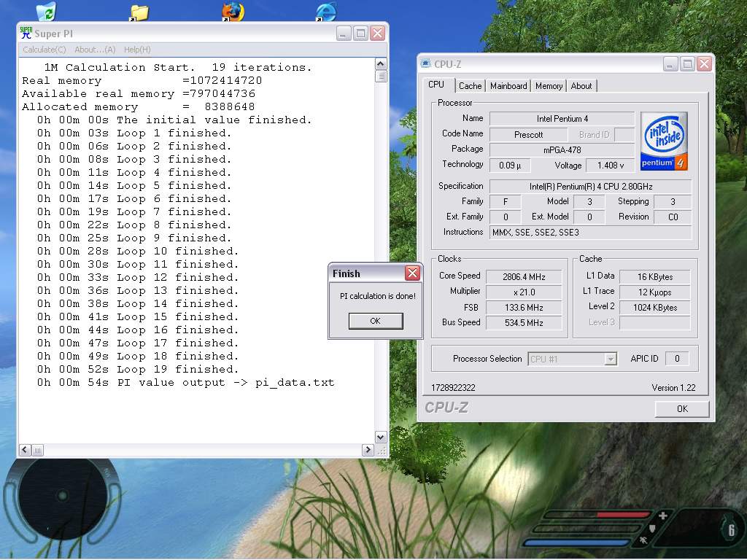Click the Revision value 'C0'
This screenshot has height=560, width=747.
click(x=673, y=217)
